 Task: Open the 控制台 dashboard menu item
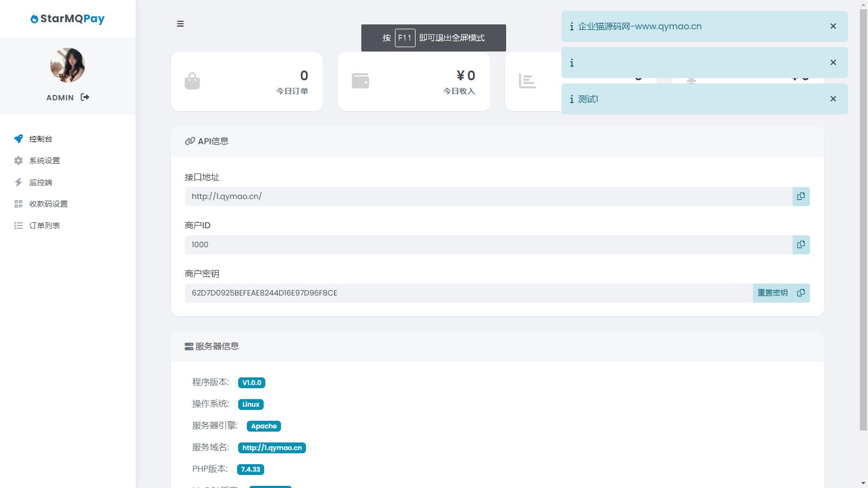coord(41,139)
